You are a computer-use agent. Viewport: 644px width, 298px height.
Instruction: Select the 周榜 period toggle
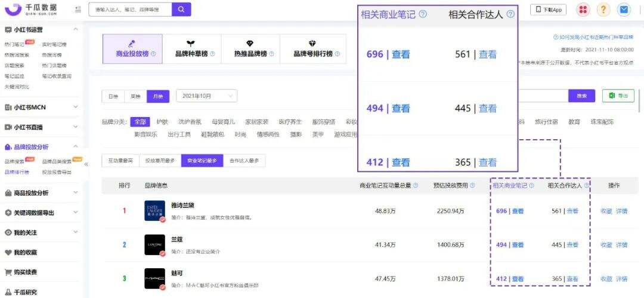(135, 96)
